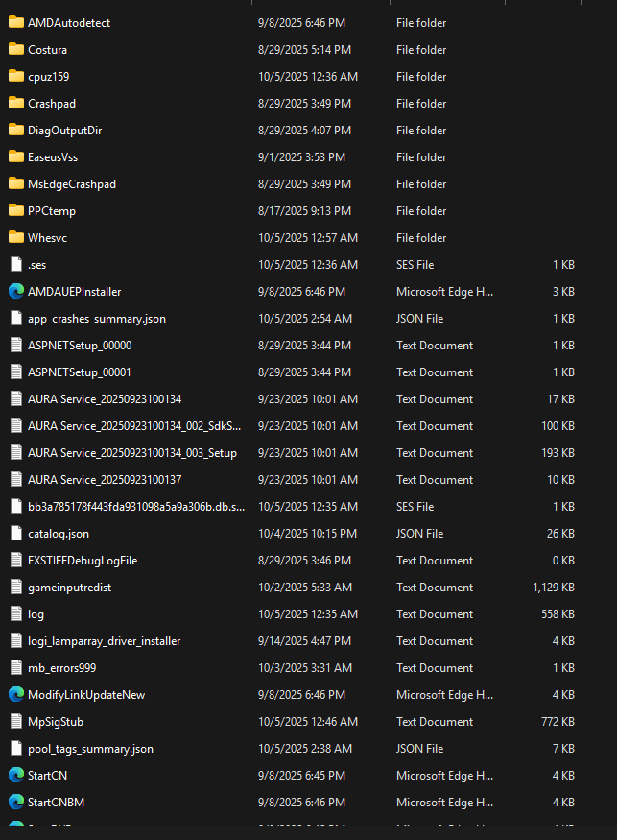This screenshot has width=617, height=840.
Task: Click the 8/29/2025 4:07 PM date cell
Action: 304,131
